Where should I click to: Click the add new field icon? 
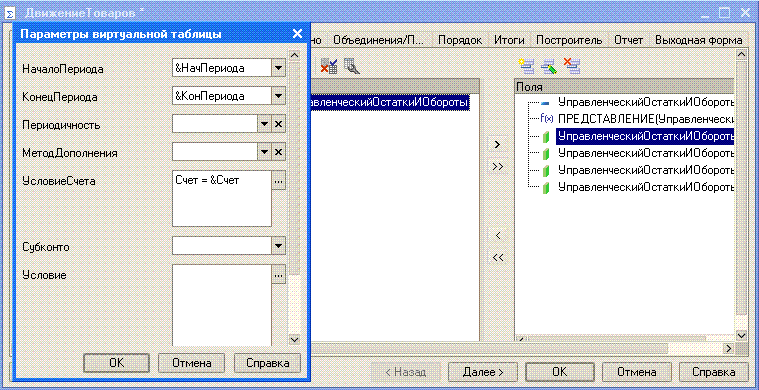[526, 66]
